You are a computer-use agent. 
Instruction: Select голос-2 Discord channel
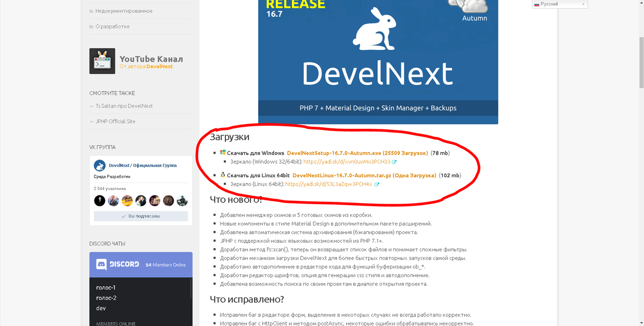[x=106, y=298]
